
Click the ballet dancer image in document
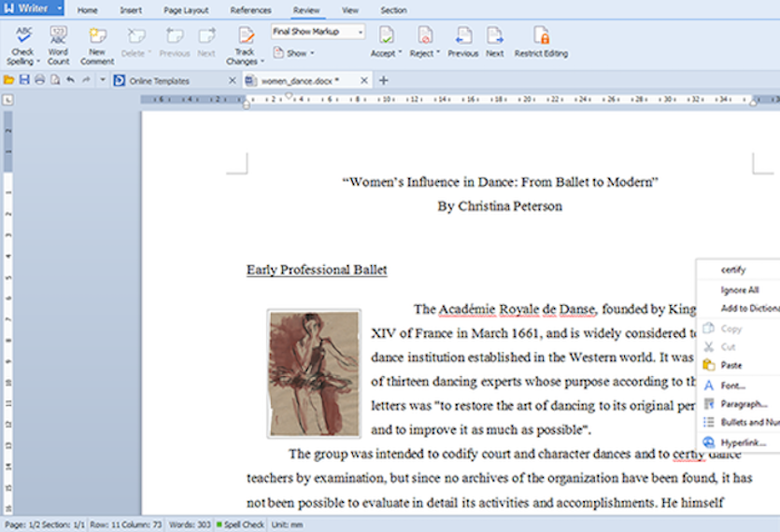click(314, 373)
